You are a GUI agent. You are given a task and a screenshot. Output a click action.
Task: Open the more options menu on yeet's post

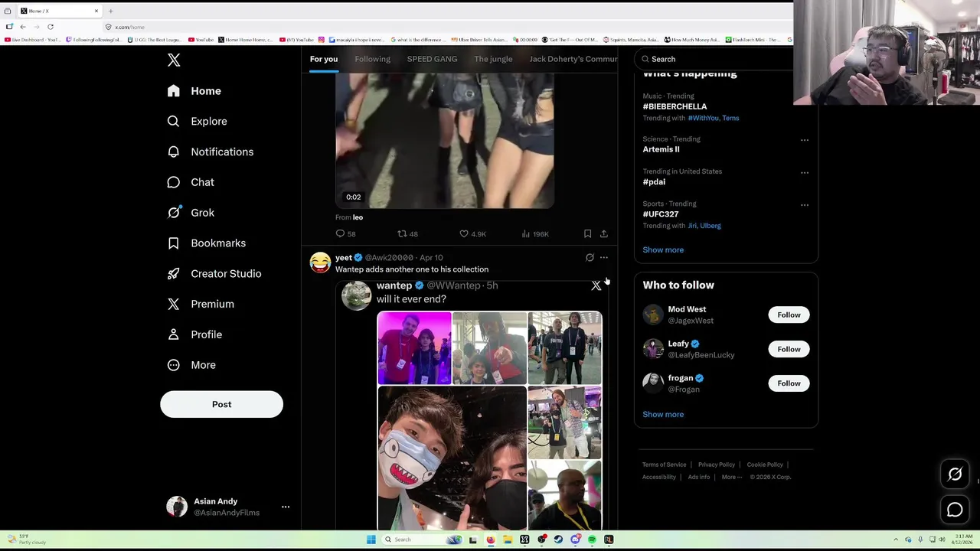coord(604,258)
